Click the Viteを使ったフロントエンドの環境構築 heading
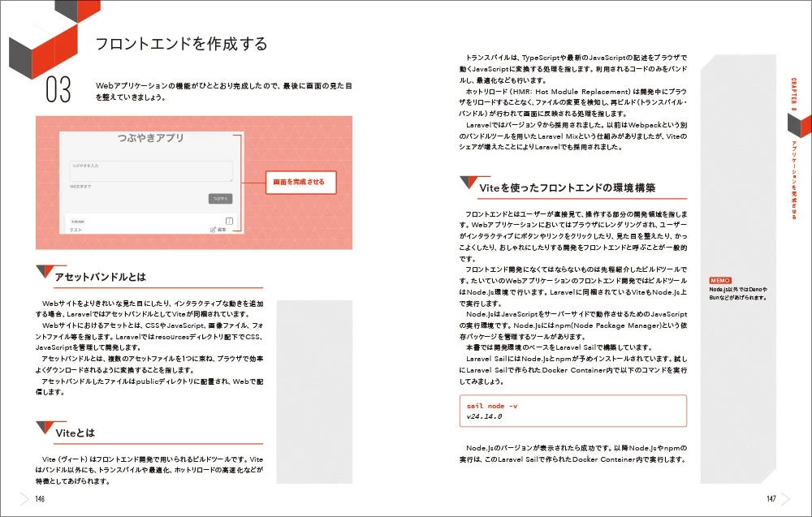The width and height of the screenshot is (812, 517). click(568, 187)
